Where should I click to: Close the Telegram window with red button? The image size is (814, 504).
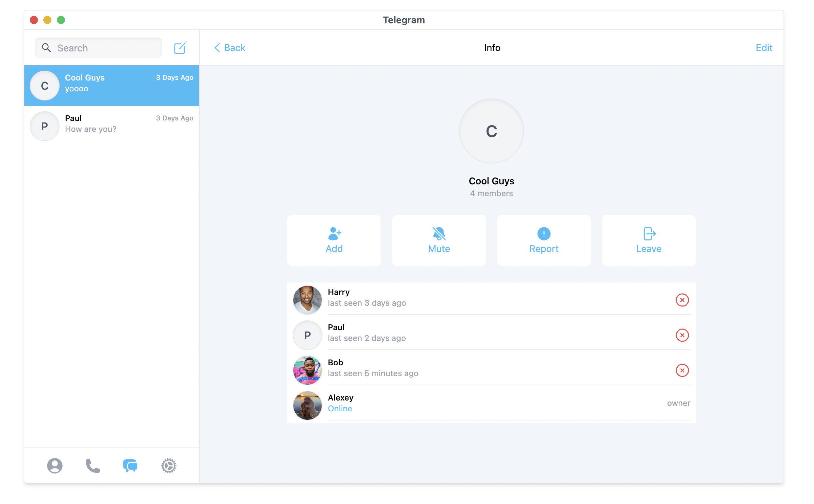[x=34, y=20]
